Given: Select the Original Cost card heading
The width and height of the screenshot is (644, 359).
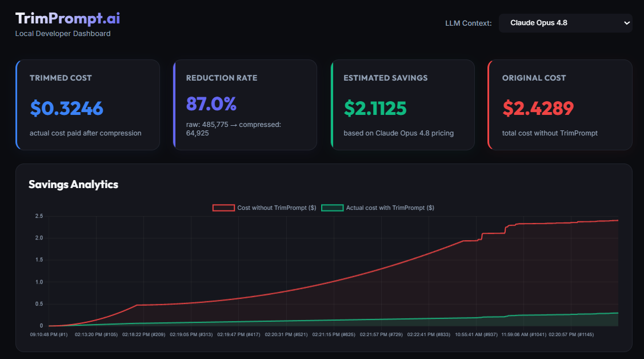Looking at the screenshot, I should [x=534, y=78].
